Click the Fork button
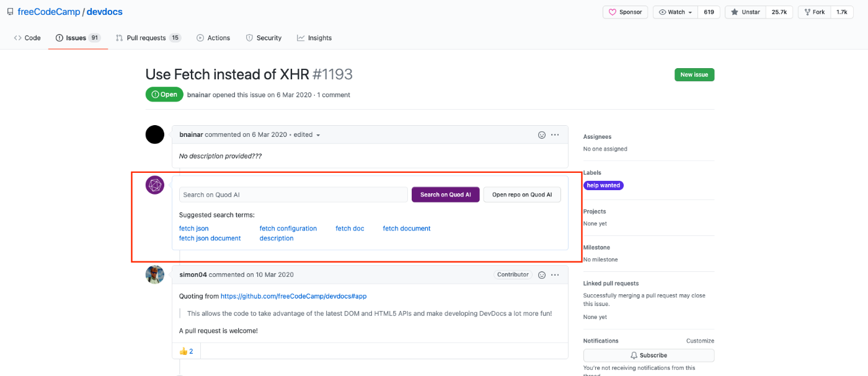Viewport: 868px width, 376px height. (x=813, y=12)
